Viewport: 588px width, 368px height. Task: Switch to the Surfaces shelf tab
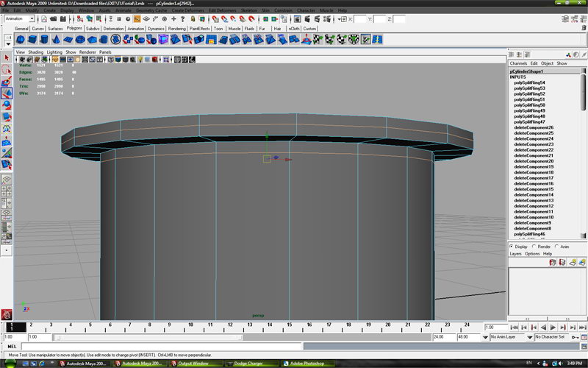[55, 29]
